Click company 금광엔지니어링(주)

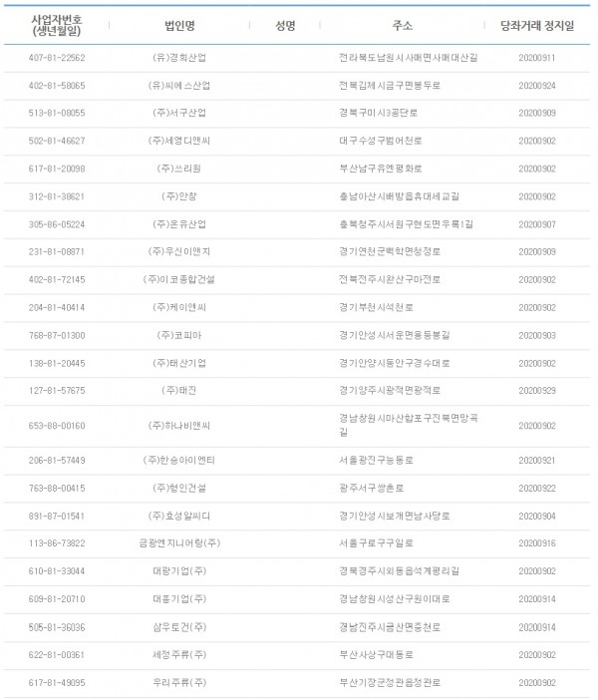(179, 542)
